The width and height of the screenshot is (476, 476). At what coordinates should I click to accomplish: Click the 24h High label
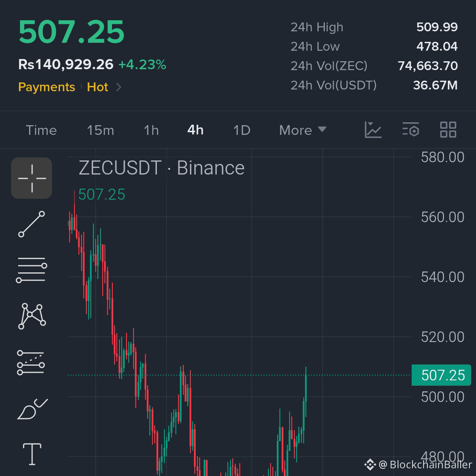317,27
